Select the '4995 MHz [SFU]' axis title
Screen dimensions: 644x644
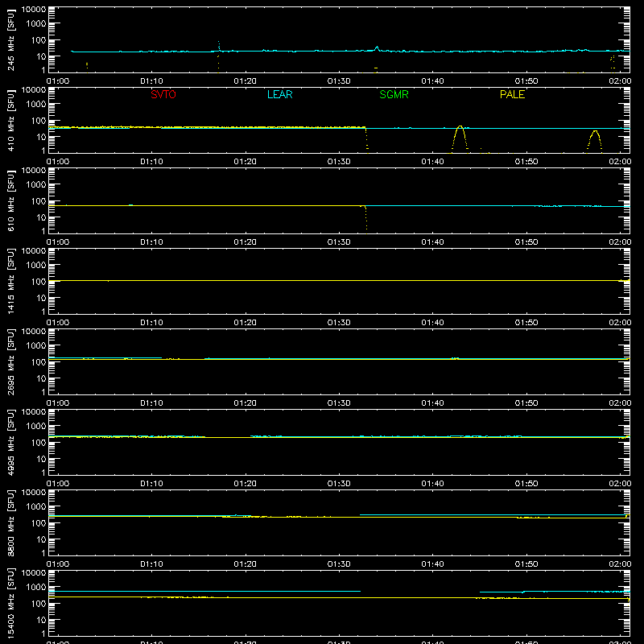pyautogui.click(x=10, y=442)
